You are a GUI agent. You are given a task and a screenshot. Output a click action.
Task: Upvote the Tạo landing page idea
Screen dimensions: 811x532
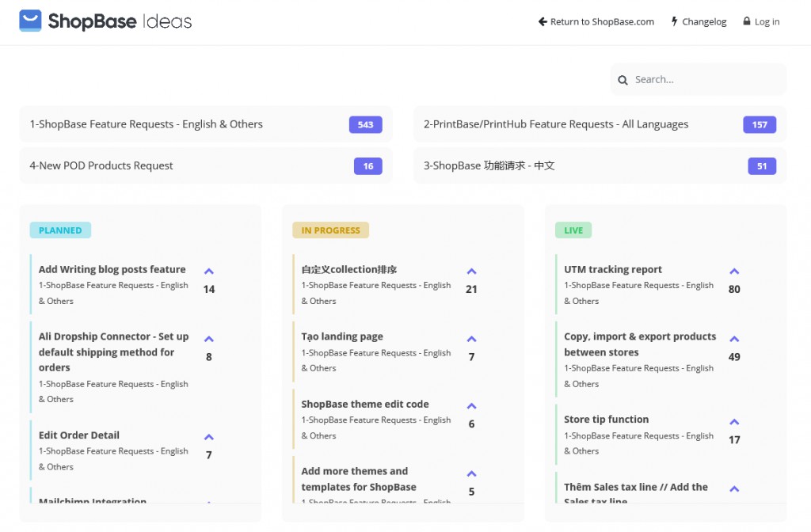coord(471,339)
